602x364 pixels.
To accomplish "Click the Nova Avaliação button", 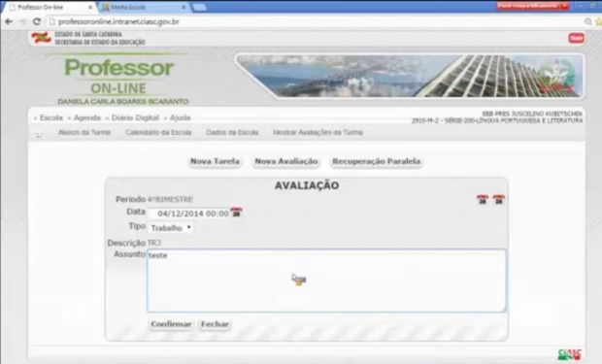I will [286, 161].
